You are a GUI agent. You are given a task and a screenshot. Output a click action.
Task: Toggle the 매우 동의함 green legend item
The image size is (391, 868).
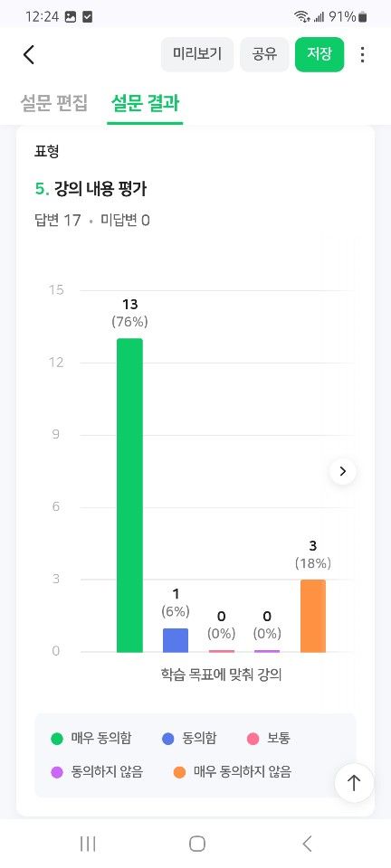tap(91, 739)
